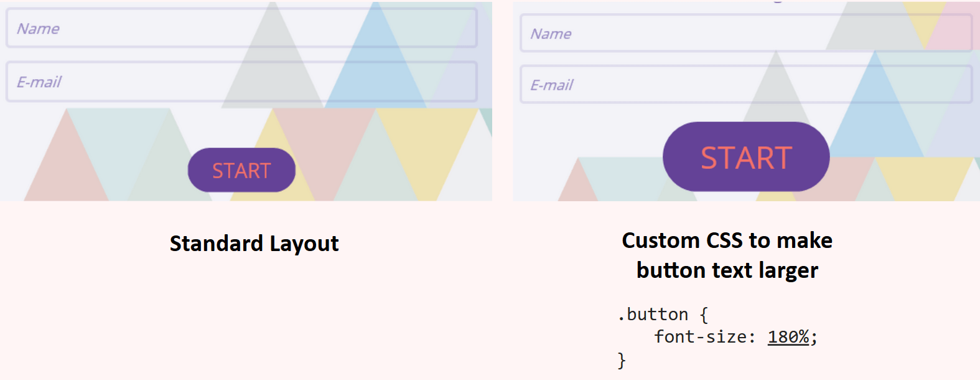The width and height of the screenshot is (980, 380).
Task: Click the E-mail field in the Standard Layout
Action: click(x=243, y=81)
